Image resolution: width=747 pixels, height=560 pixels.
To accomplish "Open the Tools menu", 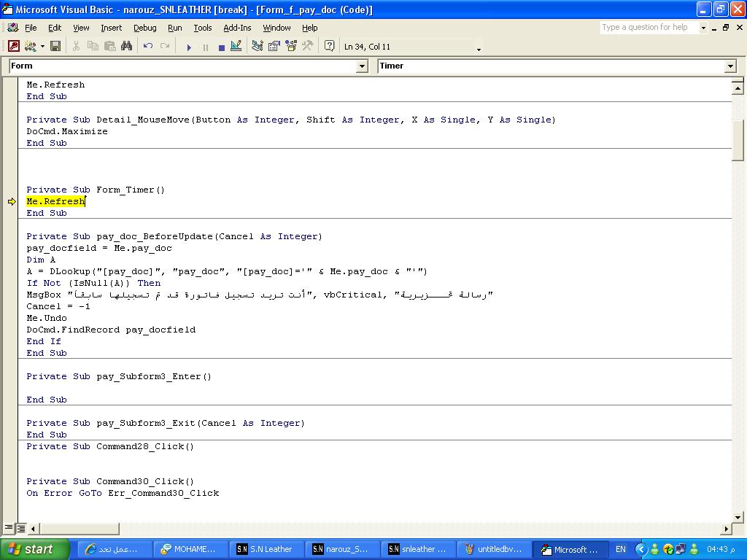I will [x=203, y=28].
